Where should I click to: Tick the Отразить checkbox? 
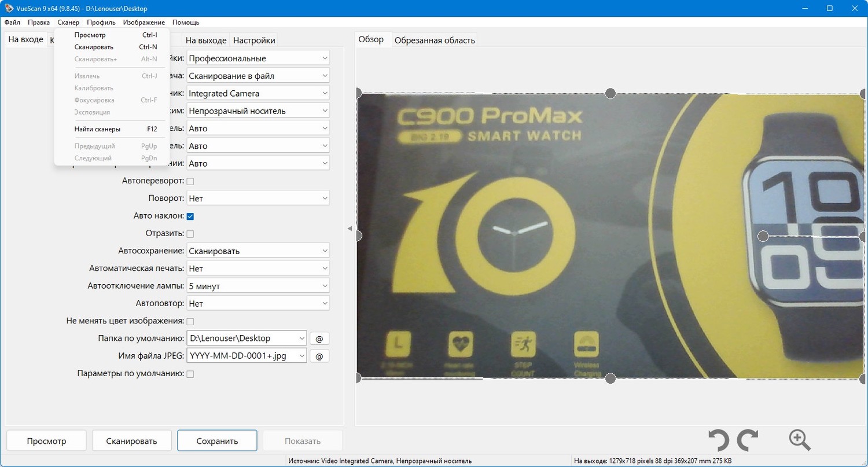pyautogui.click(x=190, y=234)
